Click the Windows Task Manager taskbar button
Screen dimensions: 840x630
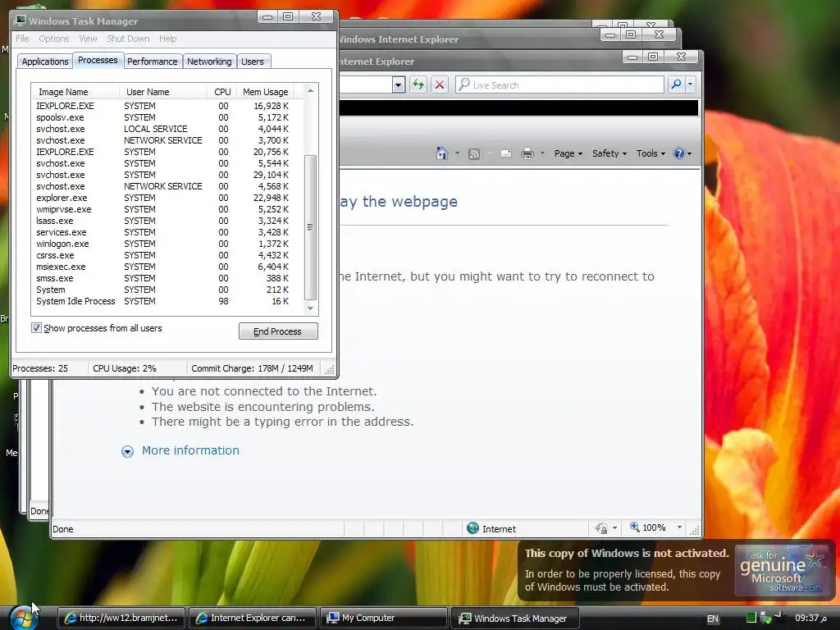click(x=515, y=619)
